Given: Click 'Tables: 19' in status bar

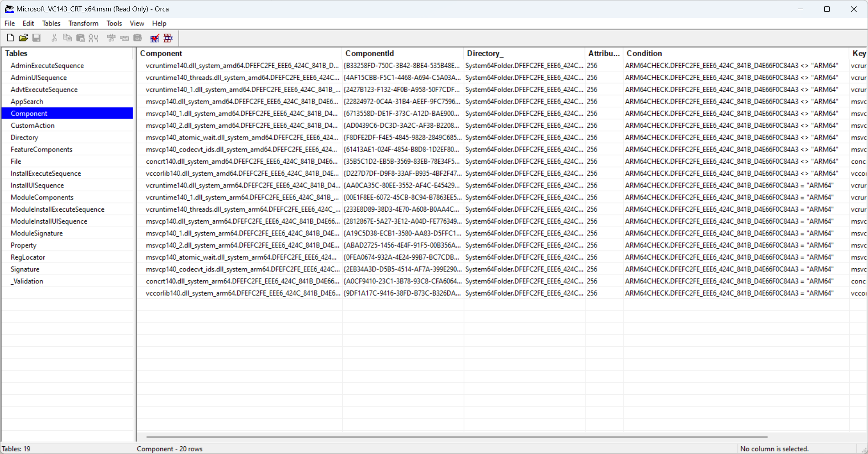Looking at the screenshot, I should [16, 449].
